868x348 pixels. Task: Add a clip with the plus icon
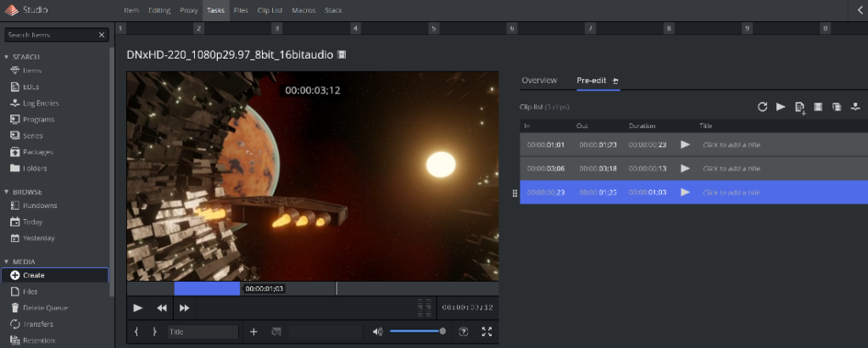[253, 332]
